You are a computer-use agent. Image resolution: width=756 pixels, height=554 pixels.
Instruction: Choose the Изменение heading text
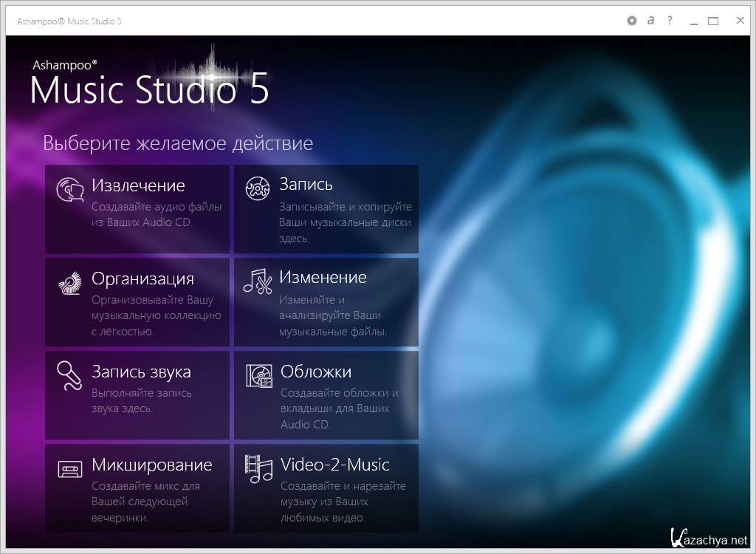323,277
